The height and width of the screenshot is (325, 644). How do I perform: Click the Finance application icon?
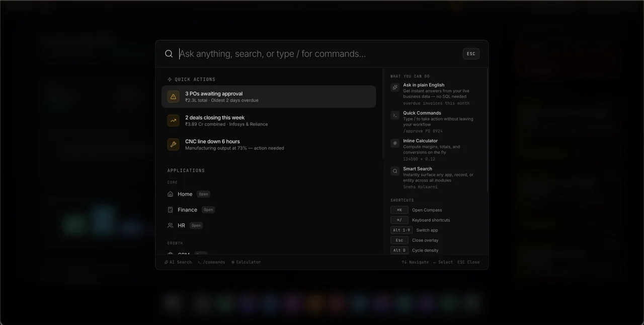[171, 210]
